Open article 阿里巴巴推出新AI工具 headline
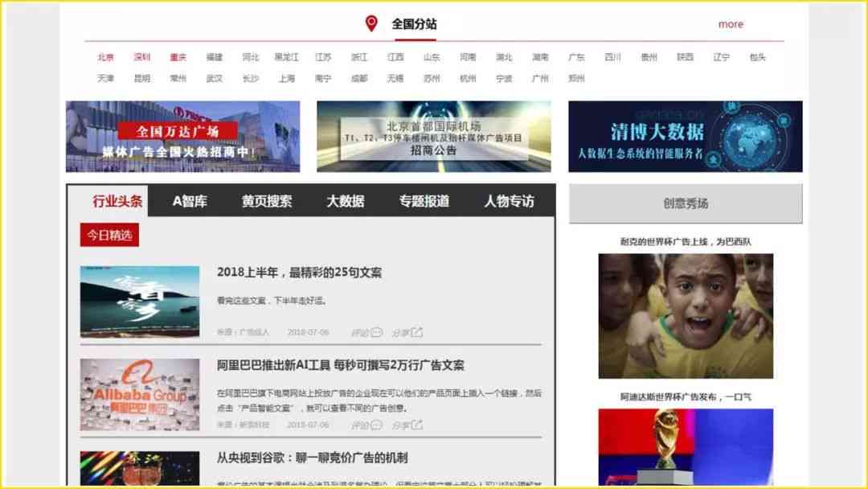Viewport: 868px width, 489px height. 341,365
